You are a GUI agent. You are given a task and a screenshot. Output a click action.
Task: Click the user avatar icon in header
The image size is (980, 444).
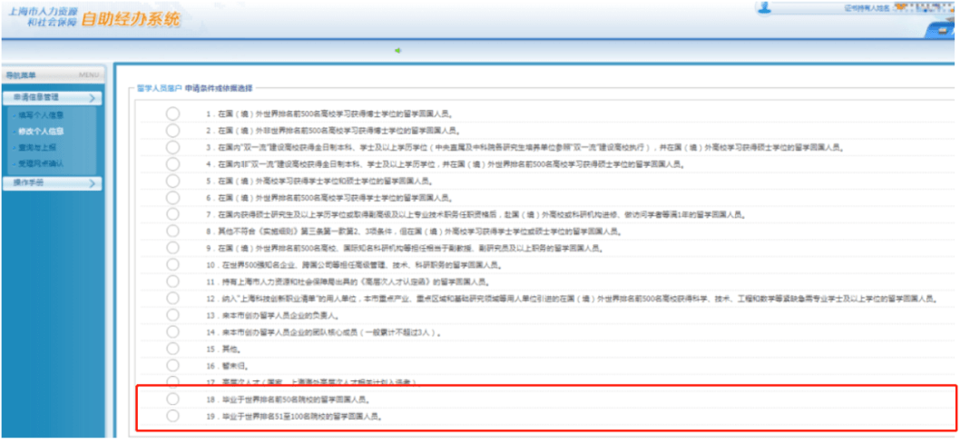point(764,7)
